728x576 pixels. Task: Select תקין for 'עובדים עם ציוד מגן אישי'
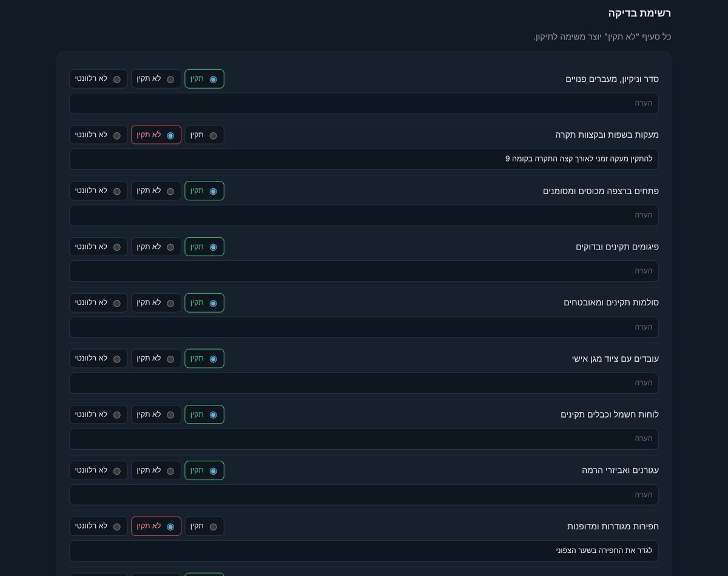[x=204, y=359]
